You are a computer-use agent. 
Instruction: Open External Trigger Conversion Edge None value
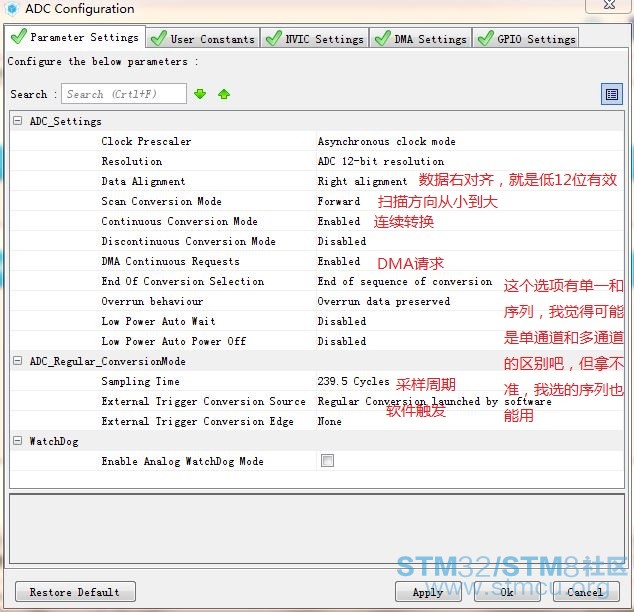coord(330,421)
